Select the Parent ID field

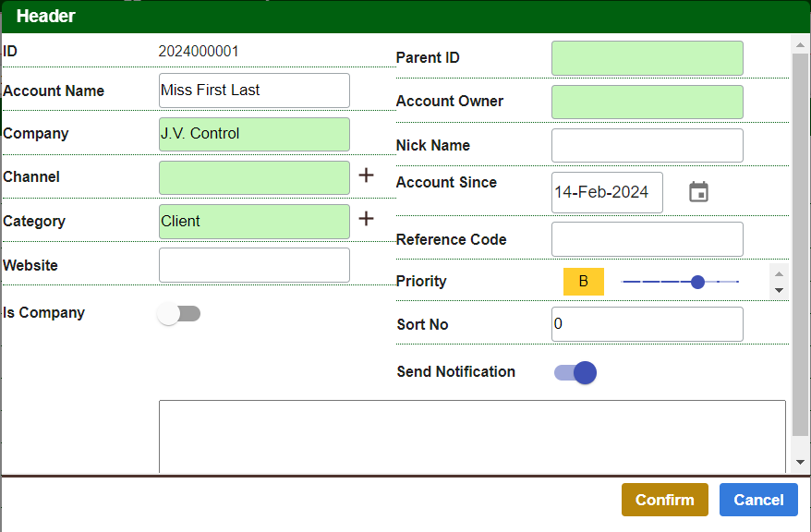(647, 58)
